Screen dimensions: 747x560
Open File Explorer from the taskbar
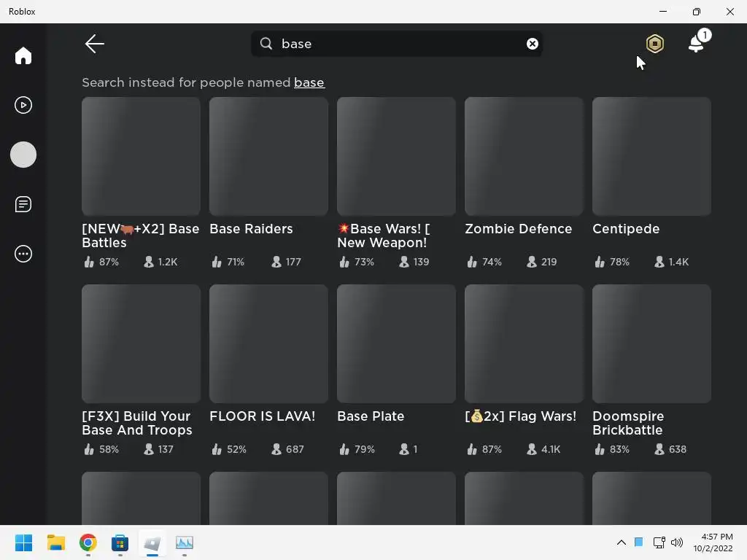(x=55, y=542)
